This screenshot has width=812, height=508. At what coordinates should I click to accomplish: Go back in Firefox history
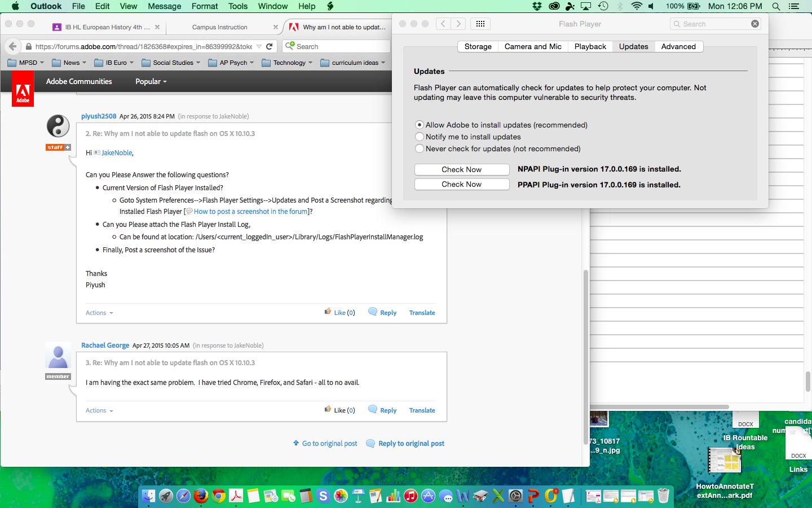(12, 46)
